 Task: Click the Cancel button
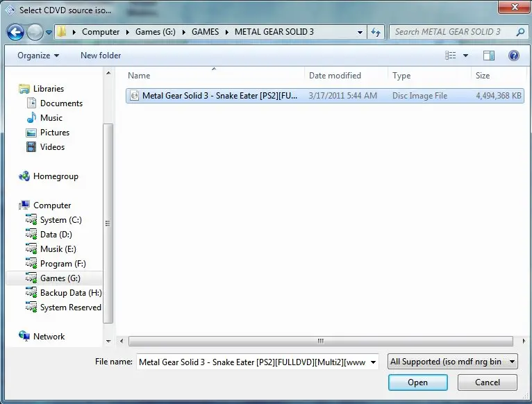click(488, 382)
